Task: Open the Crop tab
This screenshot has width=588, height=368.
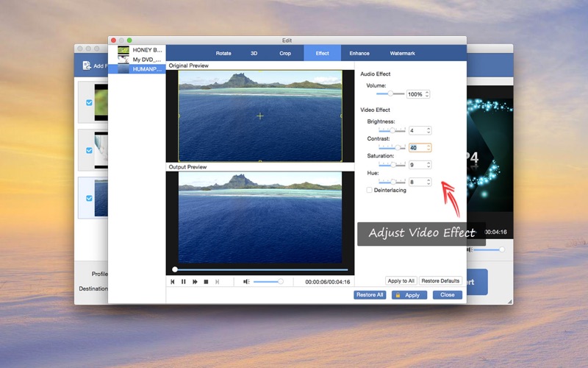Action: (285, 54)
